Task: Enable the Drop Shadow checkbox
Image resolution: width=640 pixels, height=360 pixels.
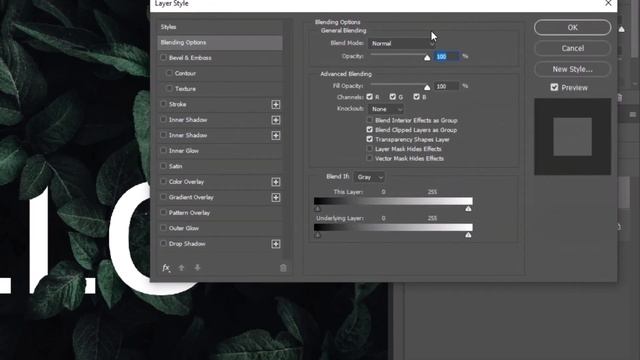Action: pos(164,244)
